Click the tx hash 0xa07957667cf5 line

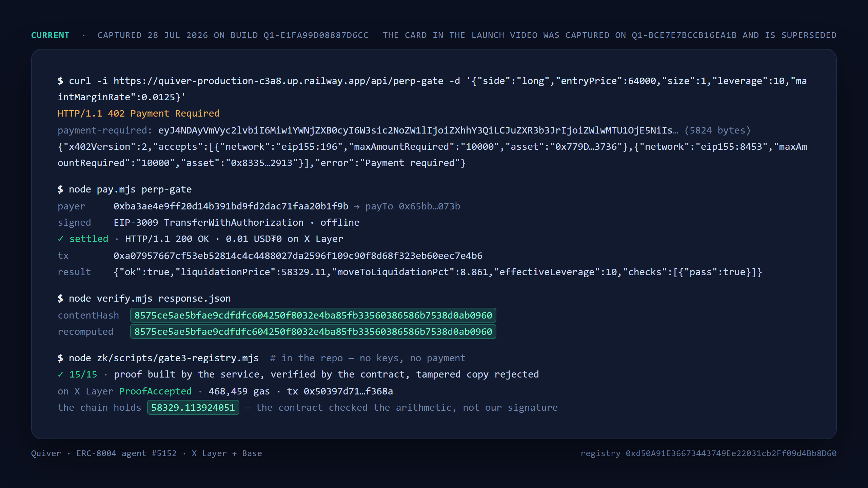tap(298, 256)
